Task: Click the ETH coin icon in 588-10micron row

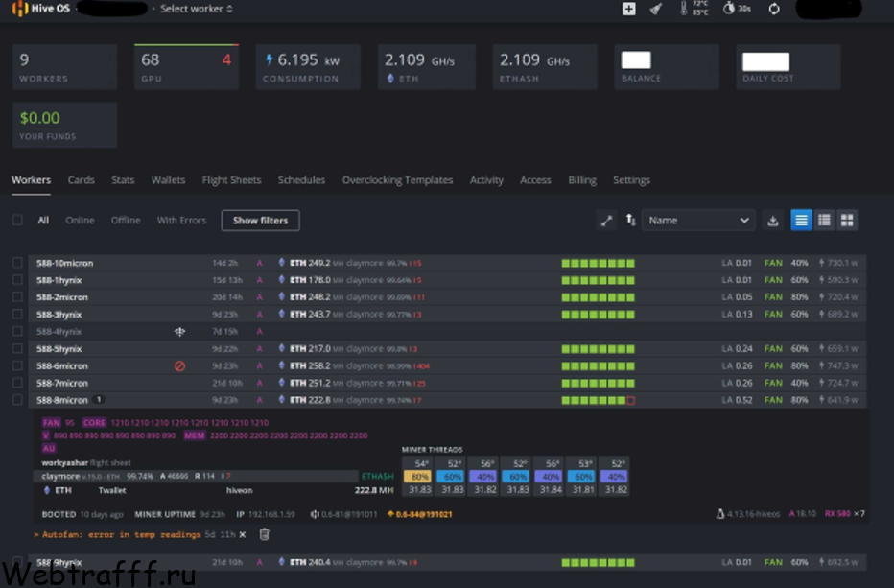Action: tap(281, 263)
